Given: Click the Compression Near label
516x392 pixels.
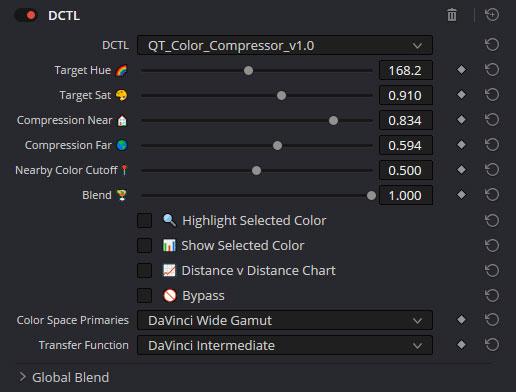Looking at the screenshot, I should (65, 120).
